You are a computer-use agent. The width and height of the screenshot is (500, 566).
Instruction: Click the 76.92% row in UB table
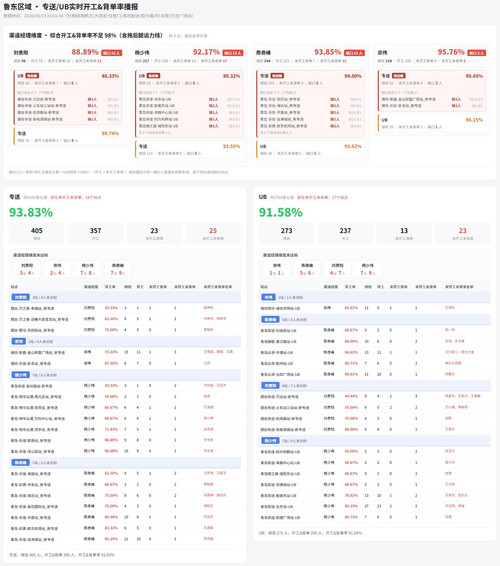point(375,495)
